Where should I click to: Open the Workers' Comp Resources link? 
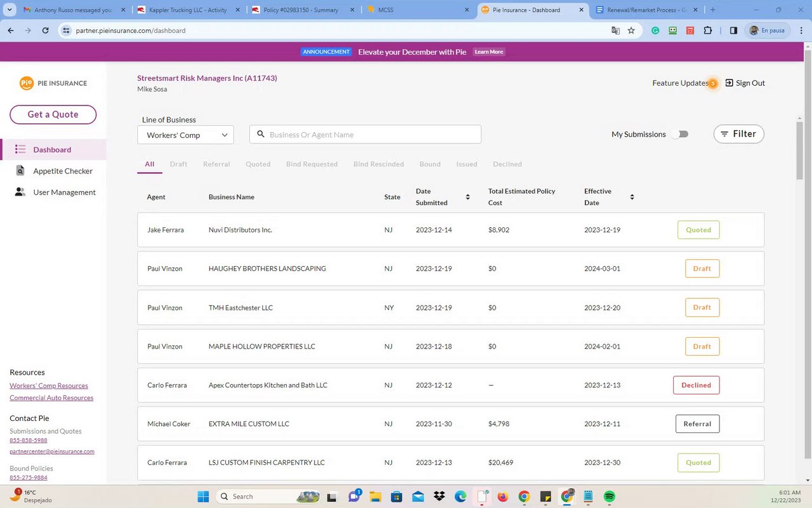click(49, 385)
